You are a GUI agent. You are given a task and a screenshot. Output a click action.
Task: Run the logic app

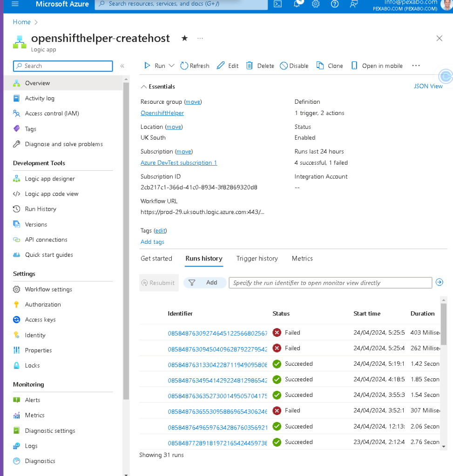tap(155, 66)
